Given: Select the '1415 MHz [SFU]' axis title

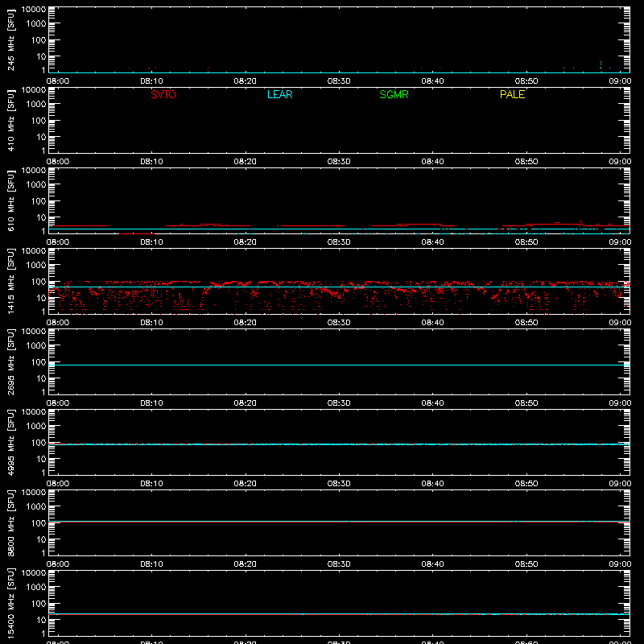Looking at the screenshot, I should point(10,281).
